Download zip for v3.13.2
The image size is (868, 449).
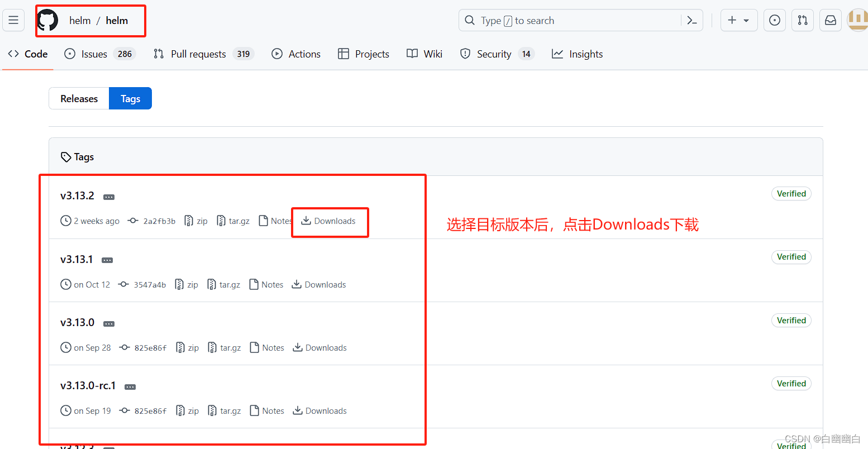pyautogui.click(x=196, y=221)
